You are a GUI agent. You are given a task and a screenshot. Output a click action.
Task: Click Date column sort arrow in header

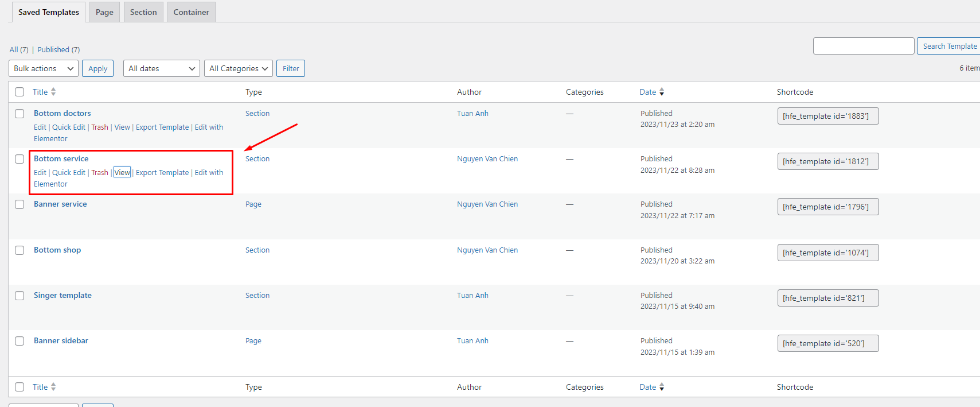click(x=662, y=92)
